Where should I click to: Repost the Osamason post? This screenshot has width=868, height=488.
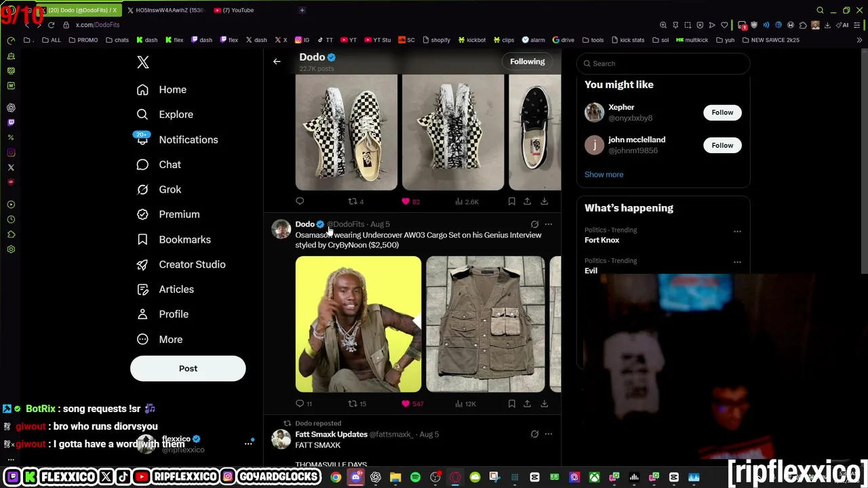click(x=357, y=404)
